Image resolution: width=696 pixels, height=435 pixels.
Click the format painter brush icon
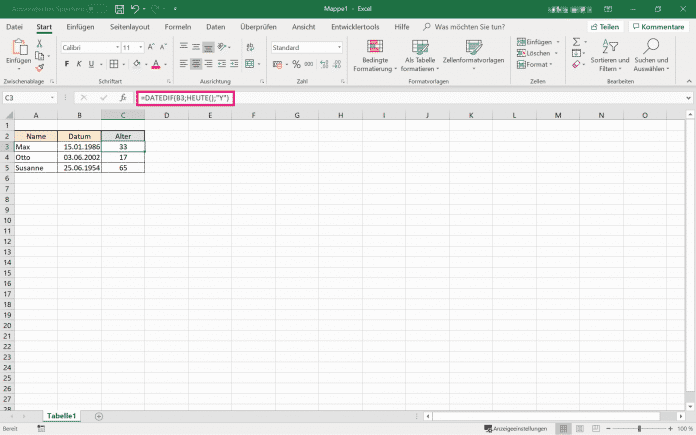click(x=39, y=68)
